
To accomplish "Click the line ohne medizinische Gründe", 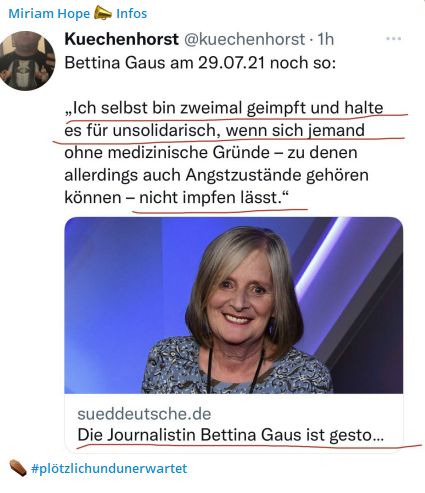I will point(211,153).
